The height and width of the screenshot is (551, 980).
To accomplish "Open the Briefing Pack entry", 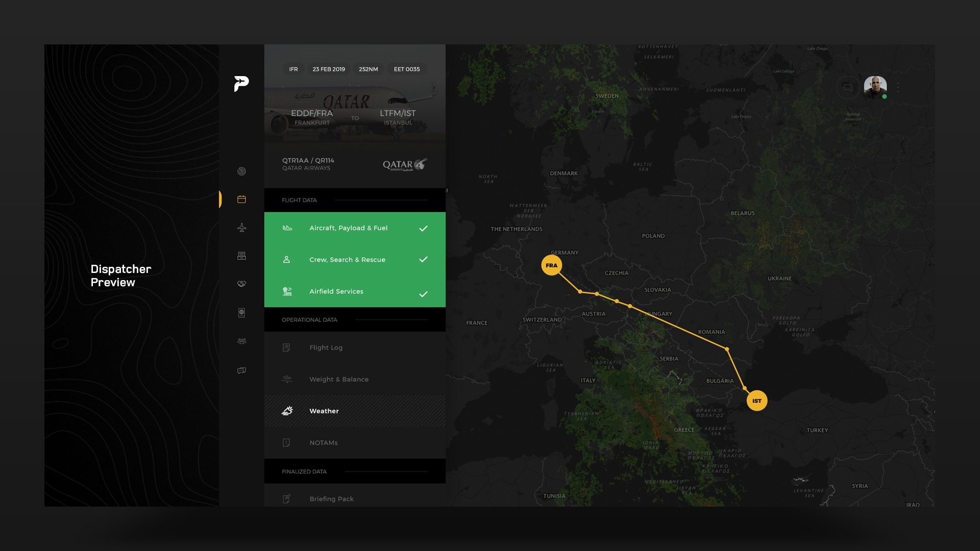I will pyautogui.click(x=331, y=498).
